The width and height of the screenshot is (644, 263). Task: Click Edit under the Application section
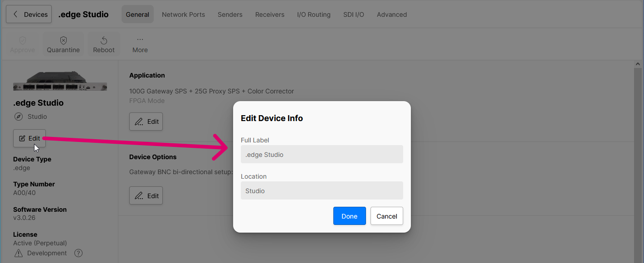pos(146,122)
